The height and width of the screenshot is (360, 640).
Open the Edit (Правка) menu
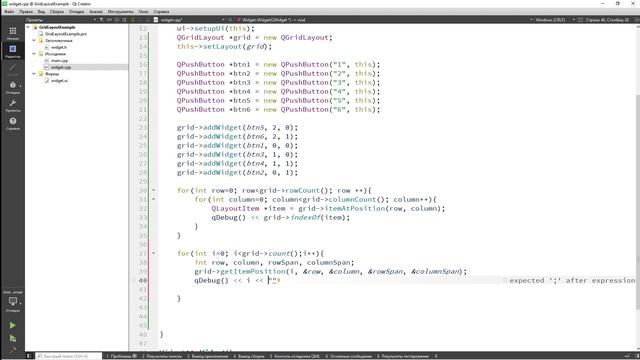26,11
